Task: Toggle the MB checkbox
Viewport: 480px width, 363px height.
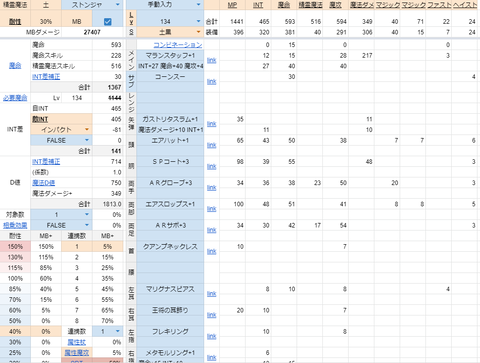Action: pyautogui.click(x=107, y=22)
